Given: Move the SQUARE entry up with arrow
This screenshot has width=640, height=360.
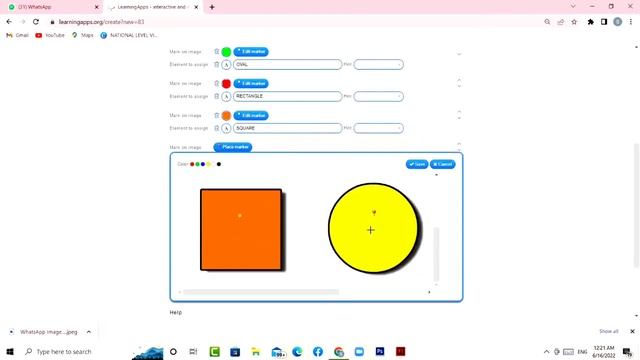Looking at the screenshot, I should point(459,112).
